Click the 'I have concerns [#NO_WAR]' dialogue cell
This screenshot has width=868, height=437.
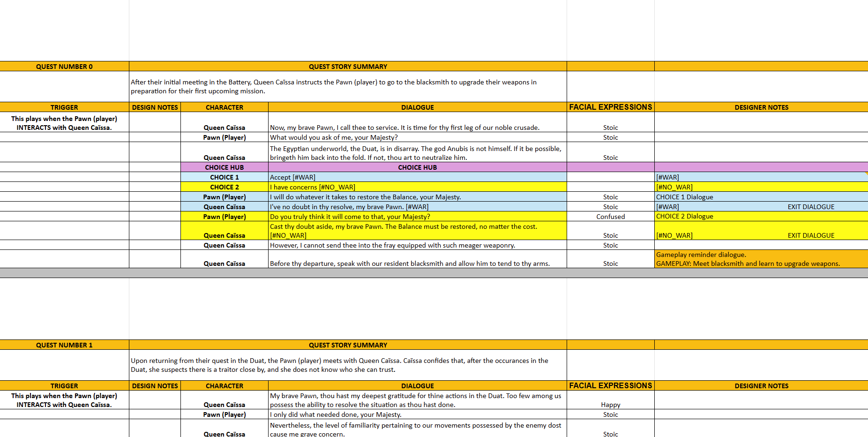point(417,187)
